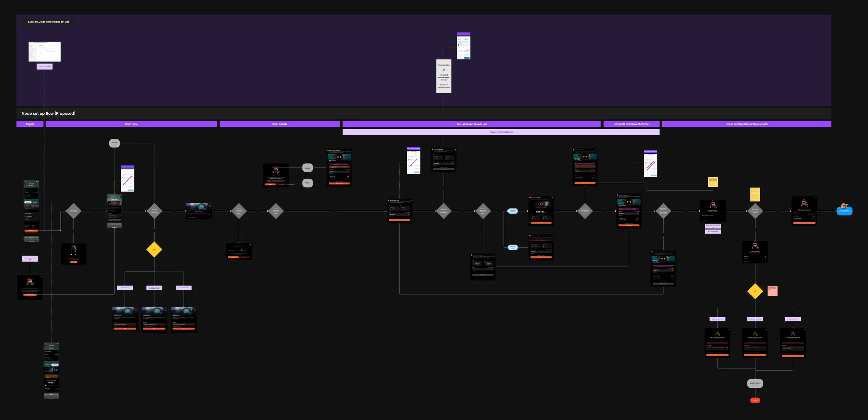
Task: Select the middle error screen at the bottom of Scan node
Action: pos(154,320)
